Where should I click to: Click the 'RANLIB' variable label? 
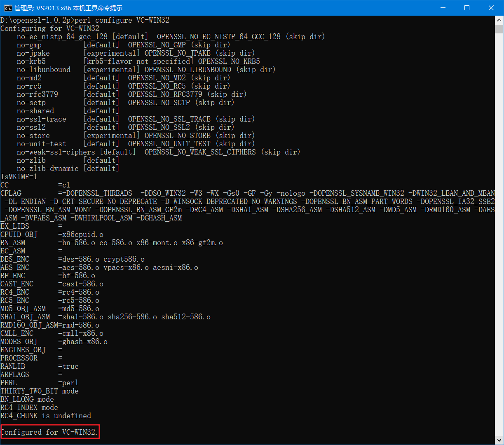click(x=13, y=366)
